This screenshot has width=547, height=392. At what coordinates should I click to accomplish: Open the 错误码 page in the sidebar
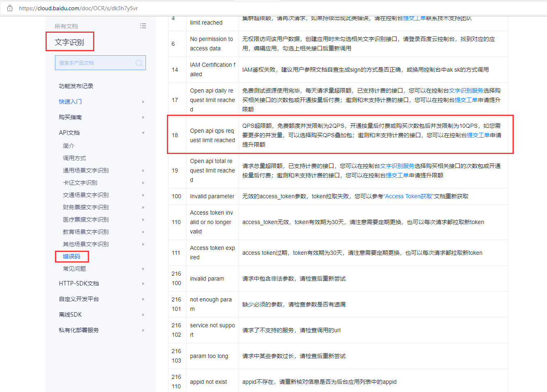click(72, 256)
